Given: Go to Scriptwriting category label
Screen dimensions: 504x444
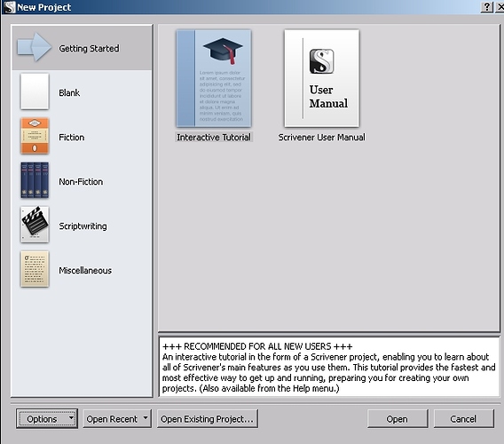Looking at the screenshot, I should point(83,226).
